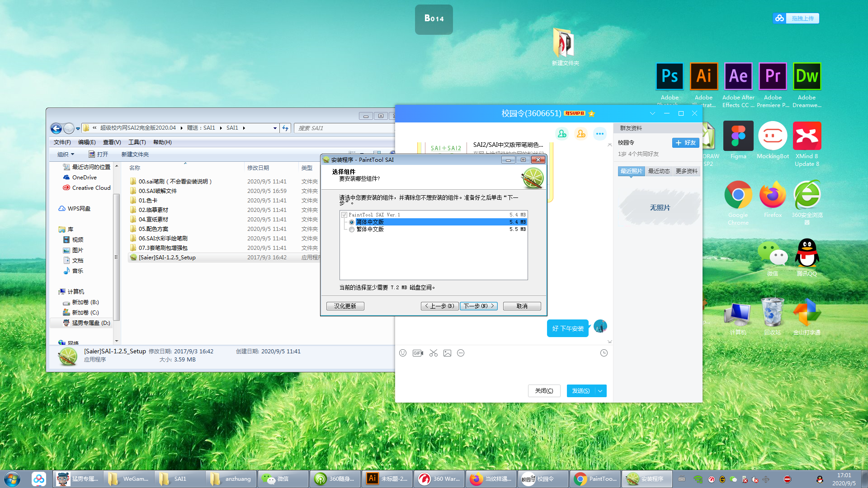Click the GIF icon in the QQ chat toolbar
Viewport: 868px width, 488px height.
418,353
